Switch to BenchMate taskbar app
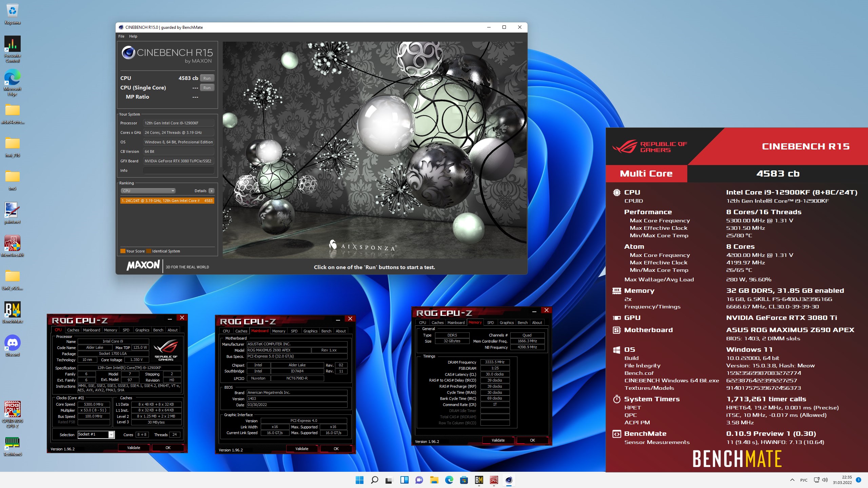Viewport: 868px width, 488px height. click(479, 480)
